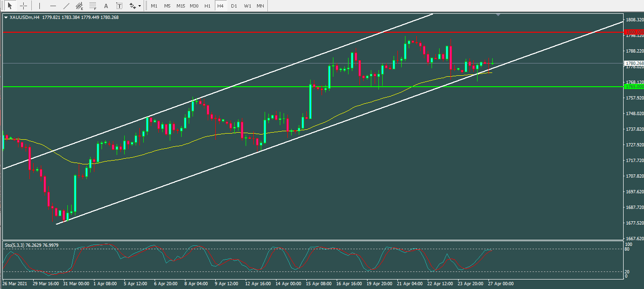This screenshot has width=644, height=289.
Task: Set the timeframe to MN monthly
Action: [x=260, y=6]
